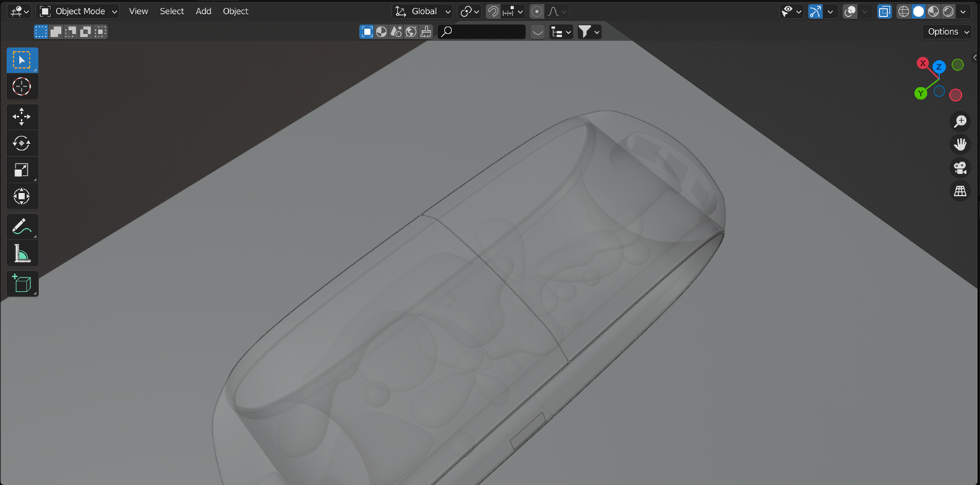Open the View menu
980x485 pixels.
[139, 11]
